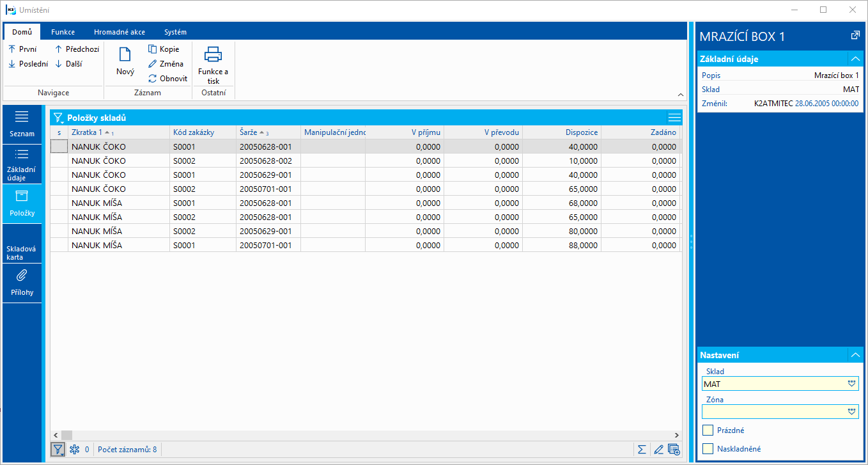
Task: Open Přílohy attachments page
Action: pyautogui.click(x=22, y=283)
